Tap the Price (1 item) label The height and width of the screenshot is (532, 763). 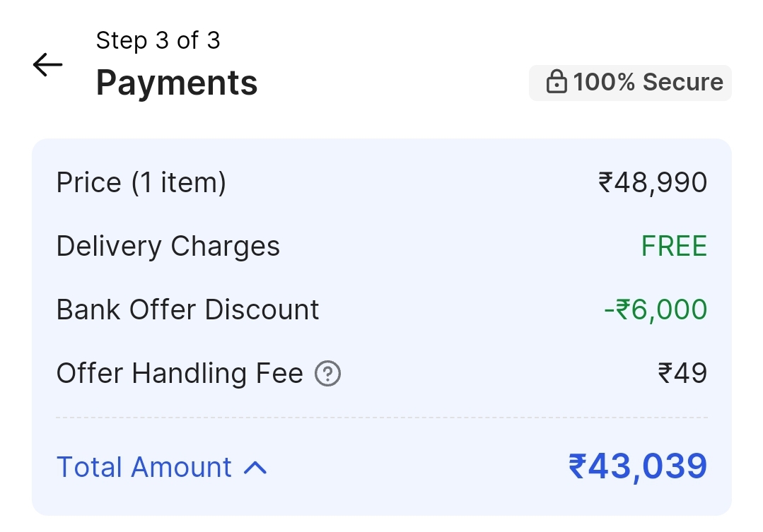141,183
